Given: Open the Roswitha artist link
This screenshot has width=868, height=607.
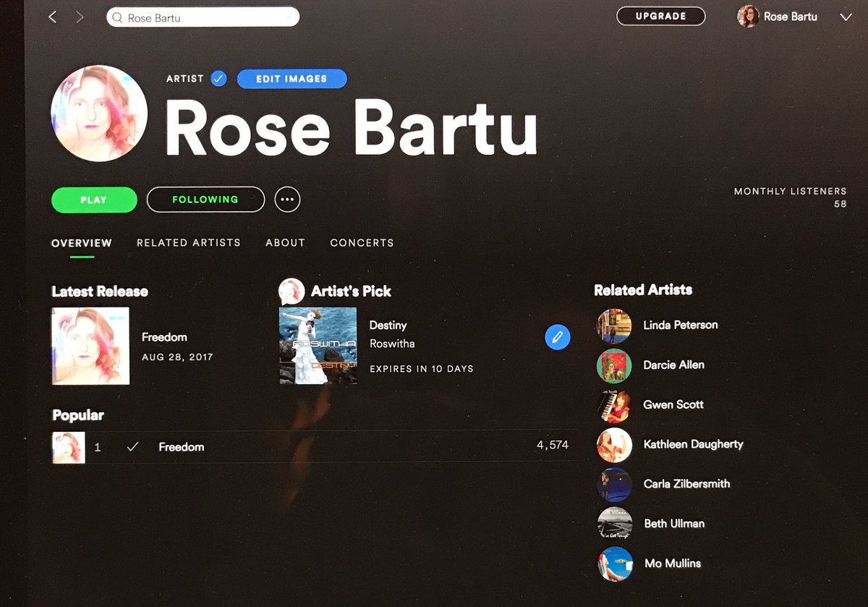Looking at the screenshot, I should [392, 344].
